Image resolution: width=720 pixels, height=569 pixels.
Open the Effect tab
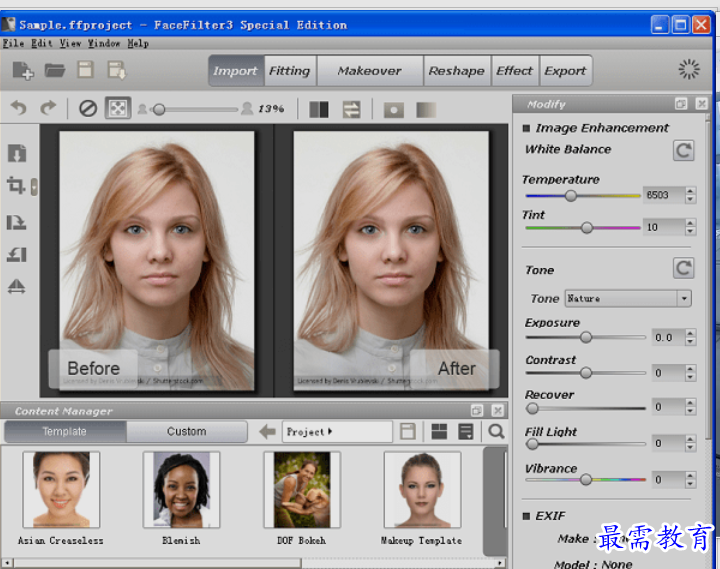click(514, 71)
